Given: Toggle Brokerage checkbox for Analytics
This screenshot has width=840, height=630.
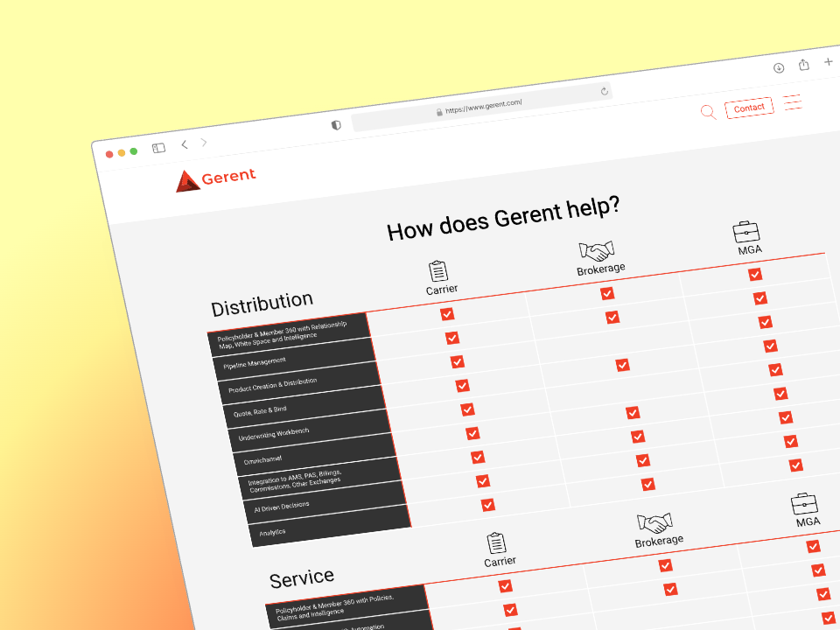Looking at the screenshot, I should pyautogui.click(x=648, y=484).
